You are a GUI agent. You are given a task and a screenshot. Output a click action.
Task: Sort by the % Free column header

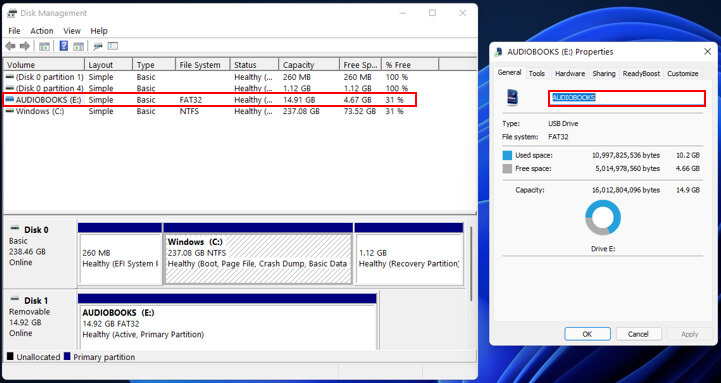tap(410, 65)
